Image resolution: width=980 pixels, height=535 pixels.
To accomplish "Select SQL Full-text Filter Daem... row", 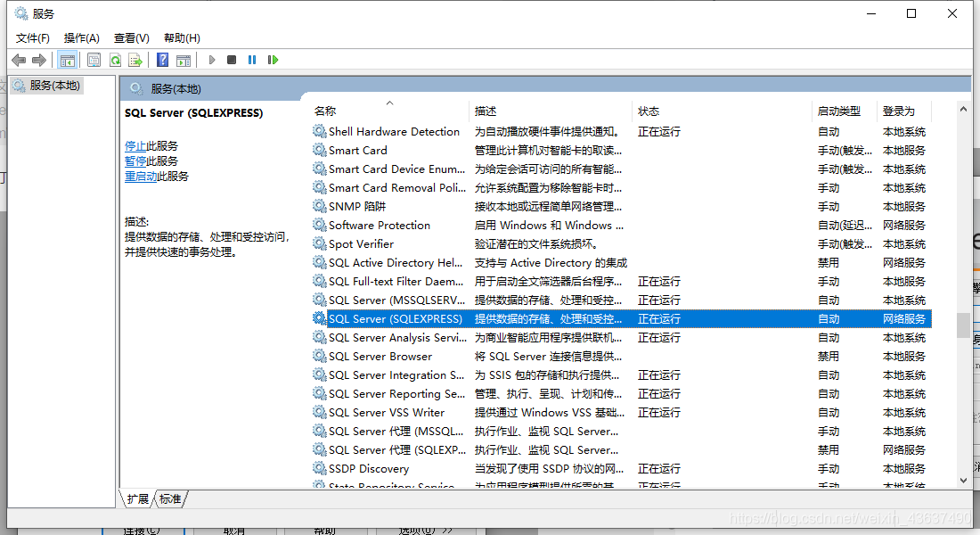I will pos(622,282).
